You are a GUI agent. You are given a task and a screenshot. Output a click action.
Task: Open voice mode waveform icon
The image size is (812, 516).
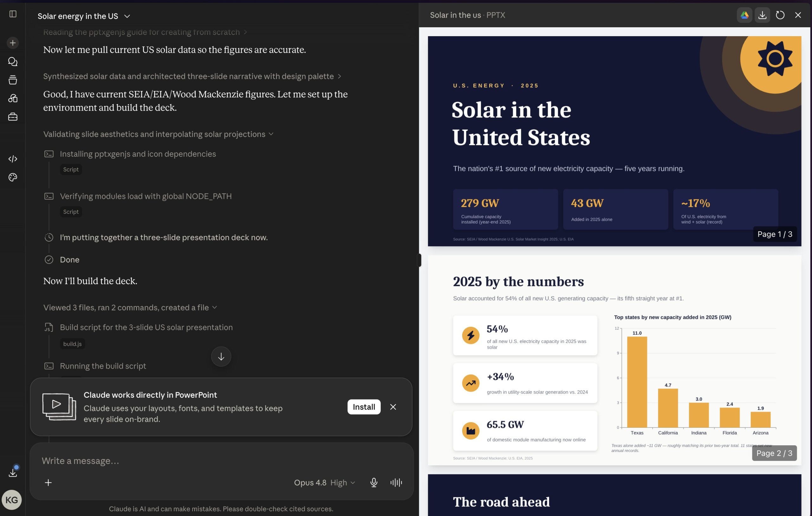[x=396, y=483]
